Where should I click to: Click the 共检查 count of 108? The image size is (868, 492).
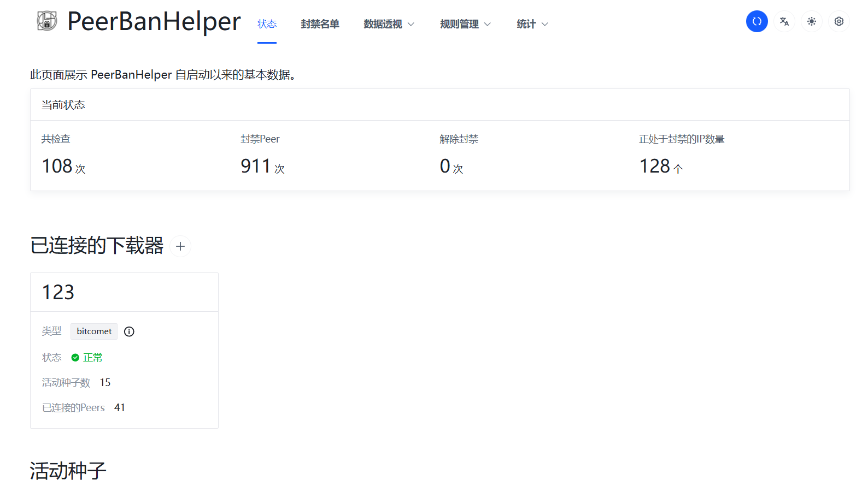click(x=57, y=166)
